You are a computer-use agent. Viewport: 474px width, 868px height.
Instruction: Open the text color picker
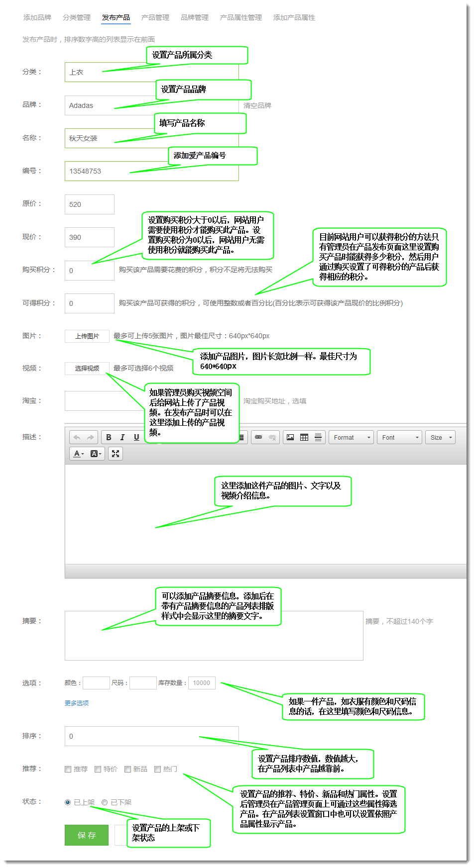[79, 454]
